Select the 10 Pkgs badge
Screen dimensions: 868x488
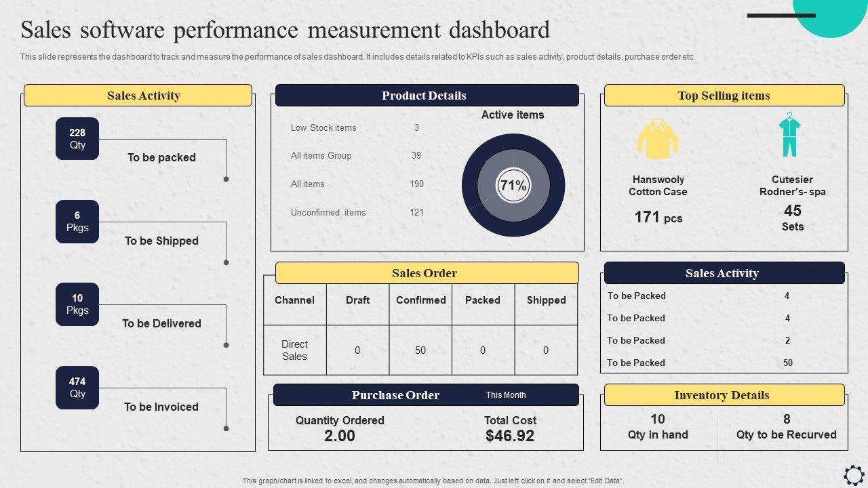pos(77,304)
